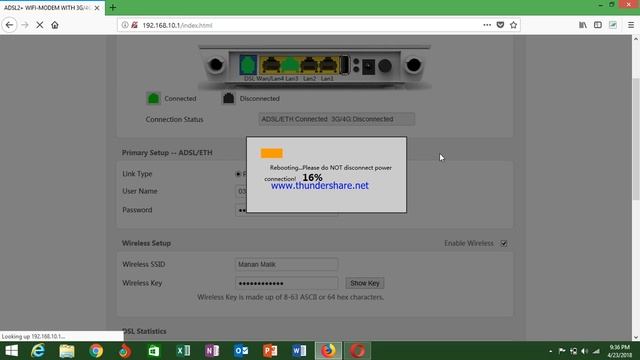This screenshot has width=640, height=360.
Task: Open the Windows Start menu
Action: 11,351
